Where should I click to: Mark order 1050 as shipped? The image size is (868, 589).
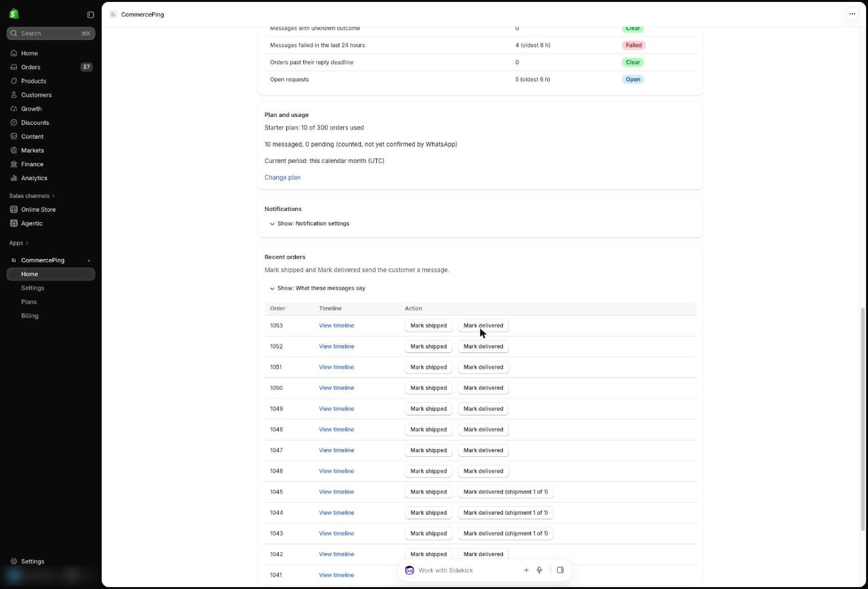point(428,388)
